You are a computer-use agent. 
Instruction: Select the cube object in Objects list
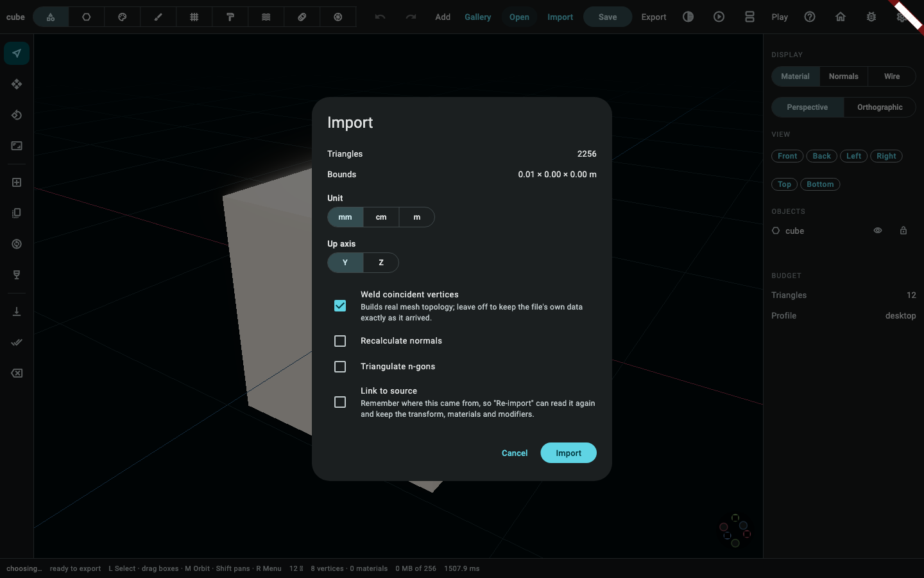tap(794, 231)
